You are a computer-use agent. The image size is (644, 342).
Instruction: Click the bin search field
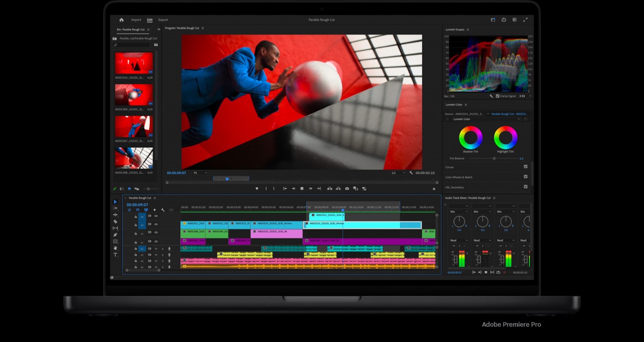(132, 45)
